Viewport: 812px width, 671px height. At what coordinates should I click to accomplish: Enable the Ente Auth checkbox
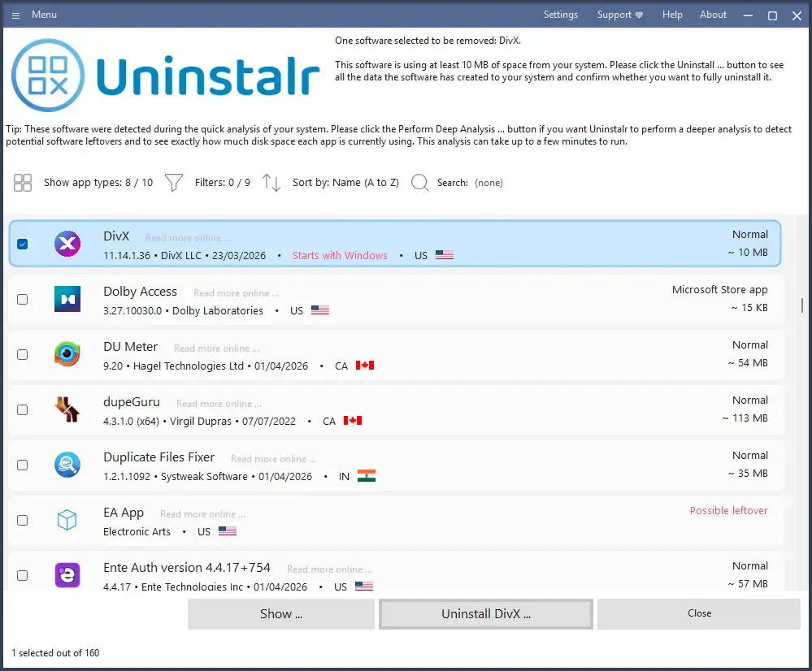pos(22,575)
